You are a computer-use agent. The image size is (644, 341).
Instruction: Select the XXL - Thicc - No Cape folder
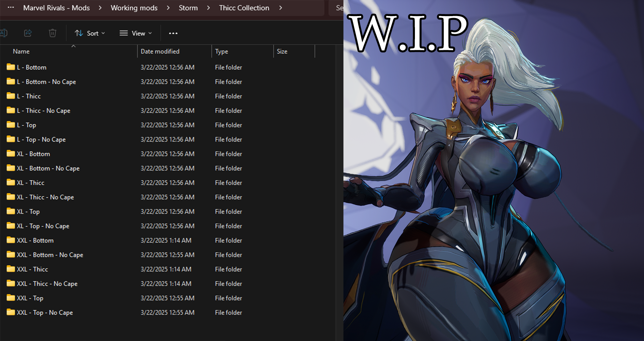click(x=47, y=283)
